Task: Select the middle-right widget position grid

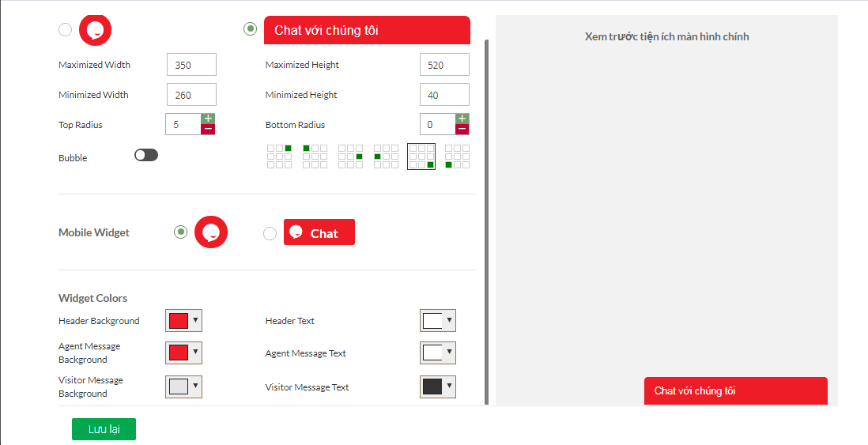Action: pyautogui.click(x=350, y=157)
